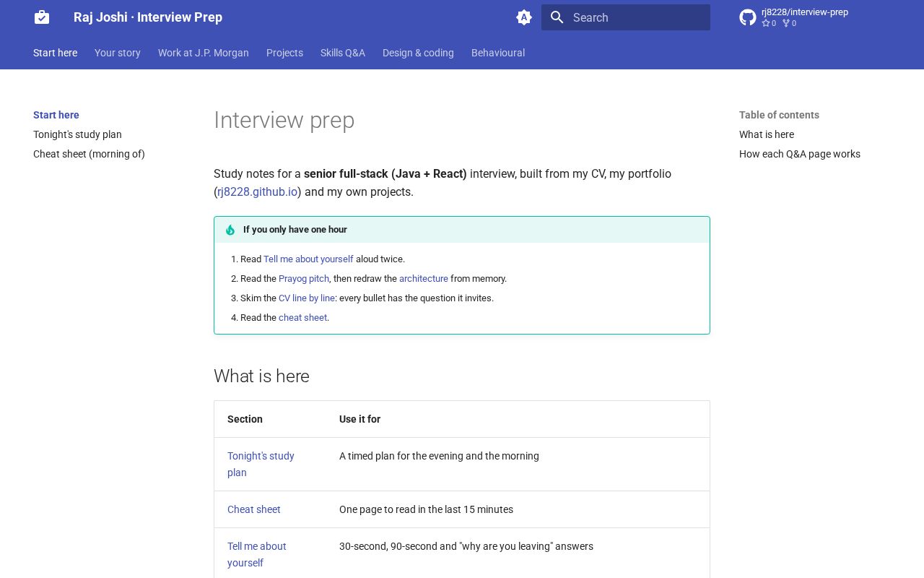Switch to the Start here tab
This screenshot has height=578, width=924.
[x=55, y=53]
